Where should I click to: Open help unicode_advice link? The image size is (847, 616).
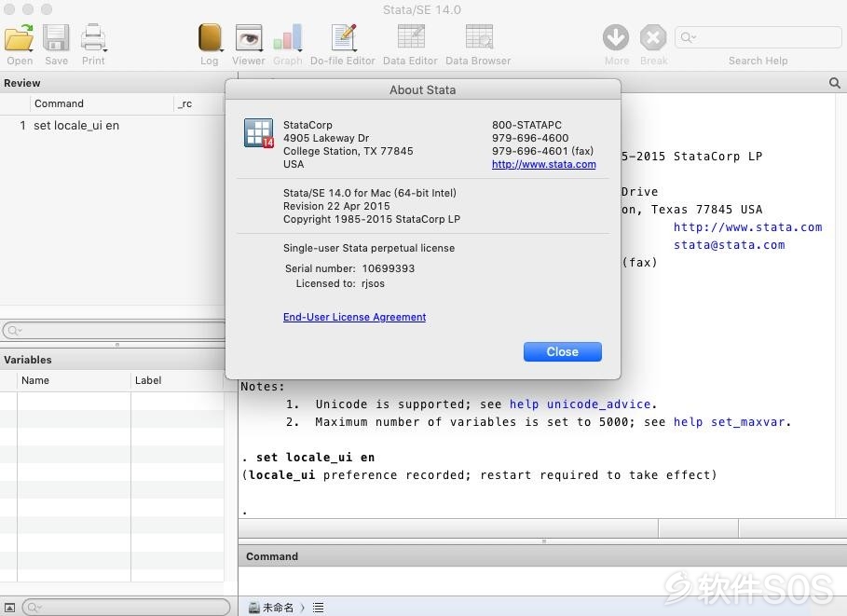[581, 404]
